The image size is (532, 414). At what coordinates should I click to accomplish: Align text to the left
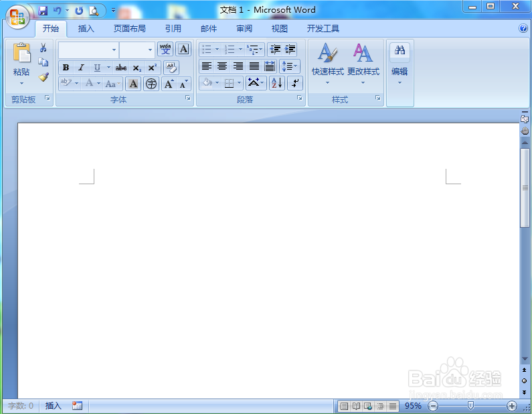pos(207,66)
